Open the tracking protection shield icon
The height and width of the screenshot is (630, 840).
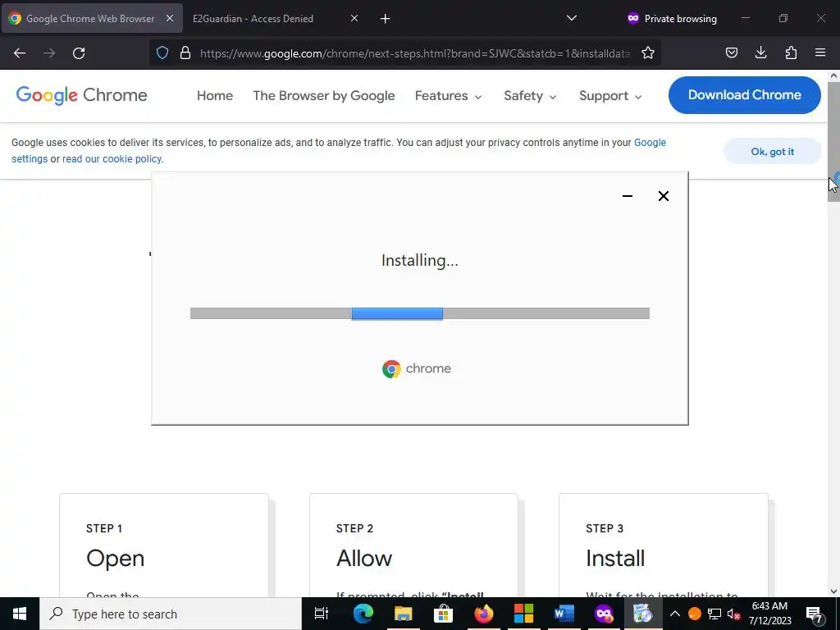pos(162,52)
